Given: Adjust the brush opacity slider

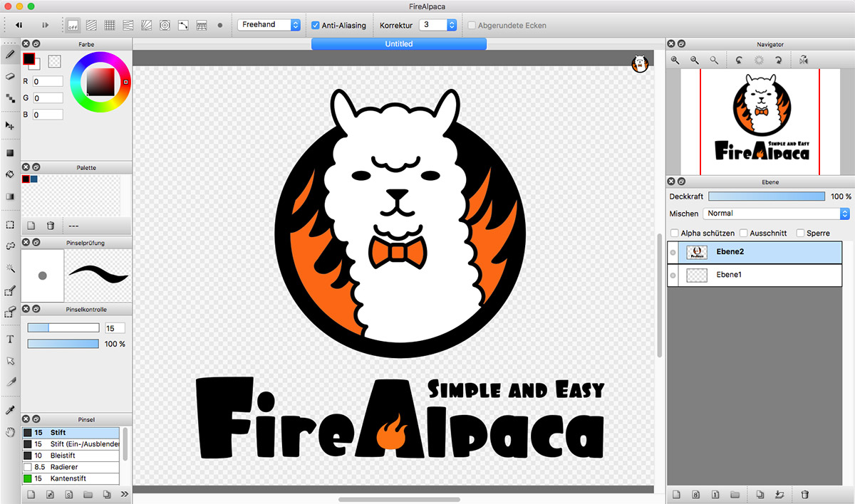Looking at the screenshot, I should [63, 344].
